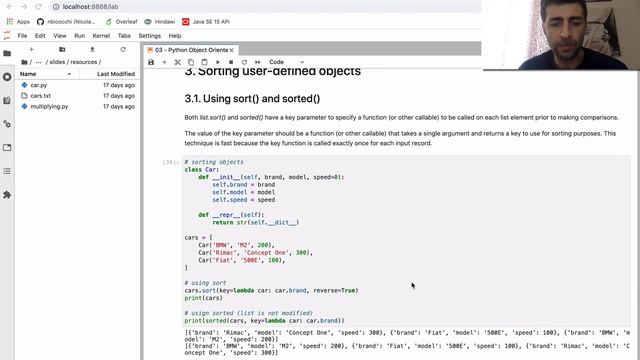
Task: Open the Table of Contents sidebar icon
Action: 7,171
